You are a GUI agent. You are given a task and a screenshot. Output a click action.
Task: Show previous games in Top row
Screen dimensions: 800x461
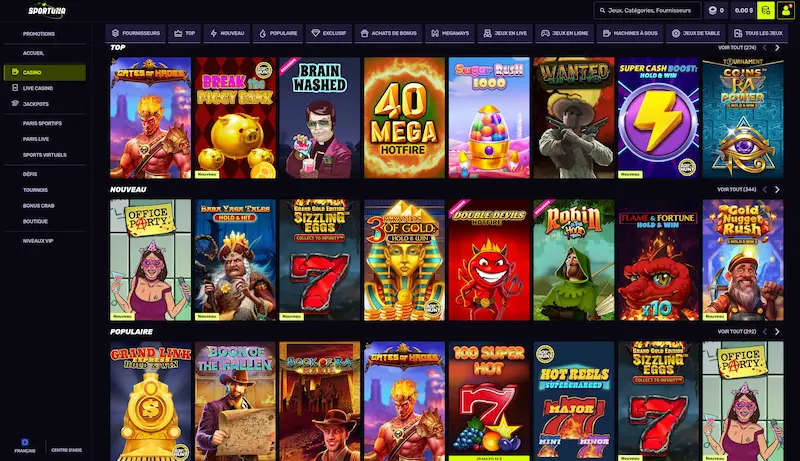coord(765,47)
